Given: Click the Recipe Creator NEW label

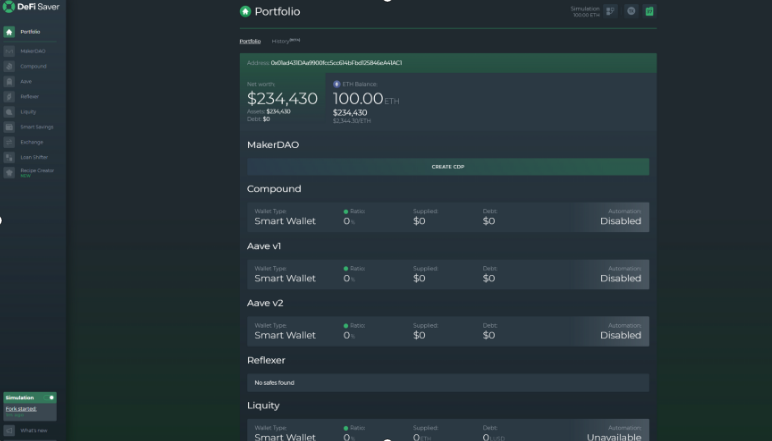Looking at the screenshot, I should [26, 176].
